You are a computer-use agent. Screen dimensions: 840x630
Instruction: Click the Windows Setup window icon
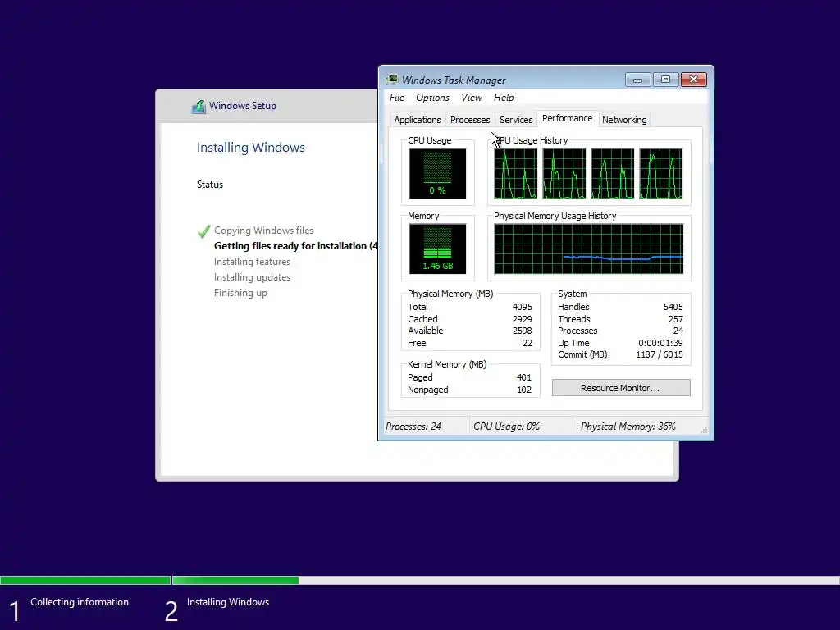(199, 106)
